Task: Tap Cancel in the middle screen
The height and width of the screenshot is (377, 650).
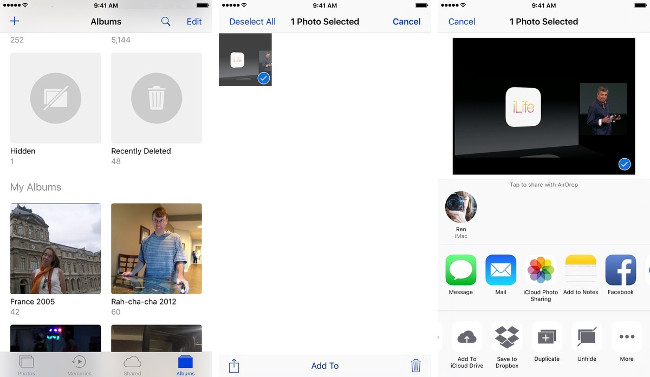Action: (406, 22)
